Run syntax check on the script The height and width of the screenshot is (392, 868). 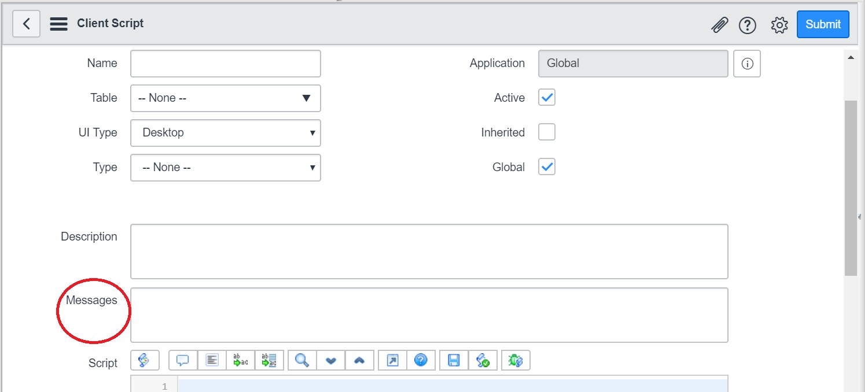(x=483, y=360)
